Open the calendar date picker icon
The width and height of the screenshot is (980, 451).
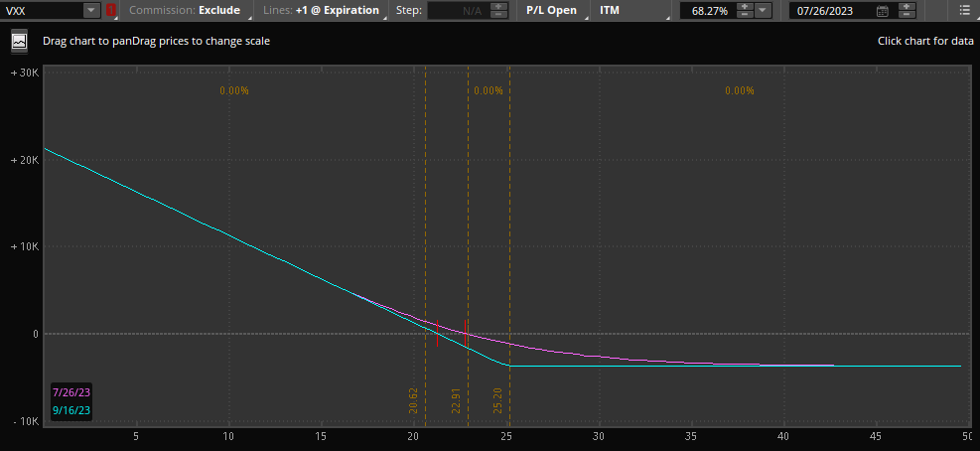coord(883,11)
